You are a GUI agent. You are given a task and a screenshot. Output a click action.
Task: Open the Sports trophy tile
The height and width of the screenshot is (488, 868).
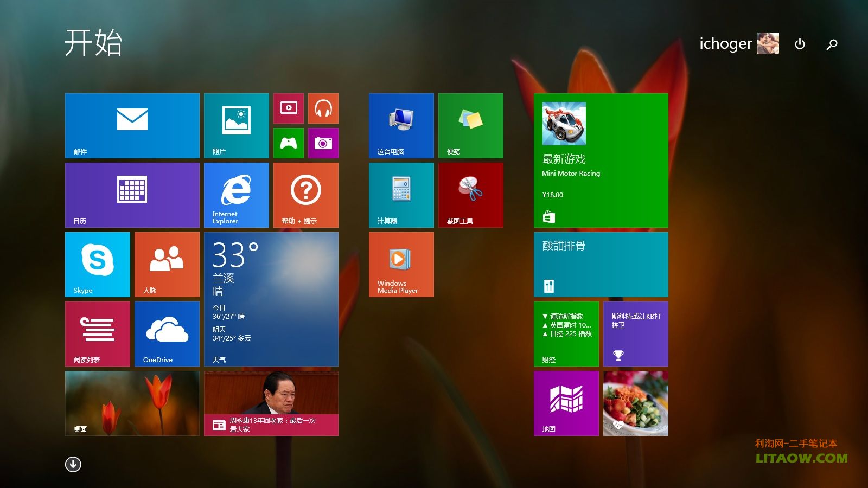click(636, 334)
